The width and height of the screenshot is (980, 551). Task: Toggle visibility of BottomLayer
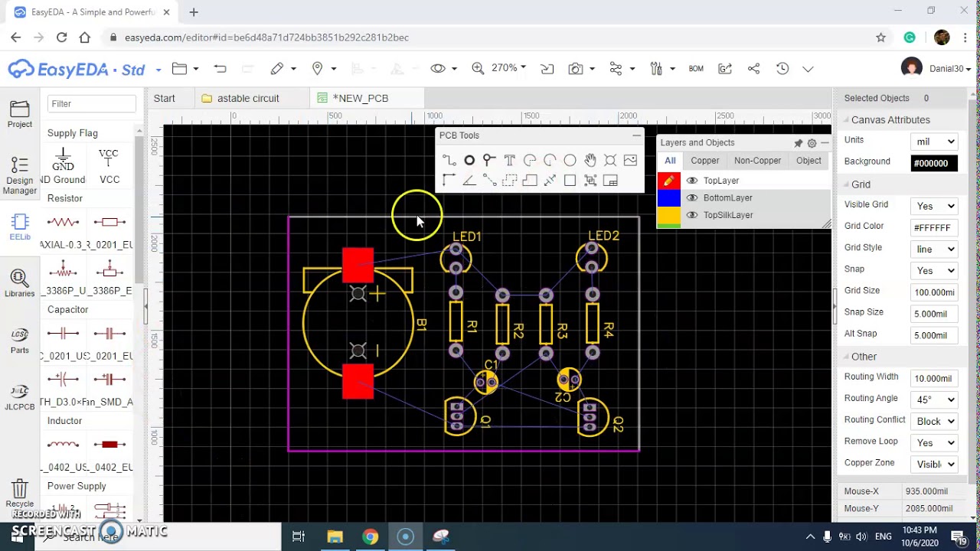[x=692, y=197]
